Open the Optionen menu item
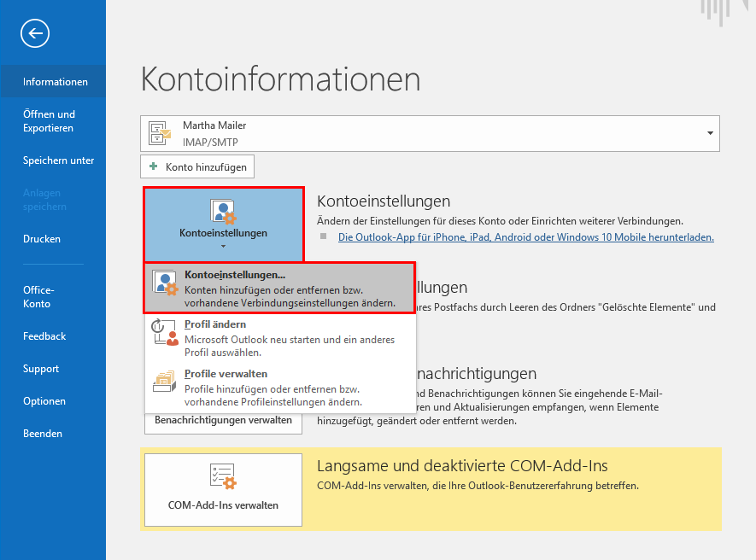 44,400
